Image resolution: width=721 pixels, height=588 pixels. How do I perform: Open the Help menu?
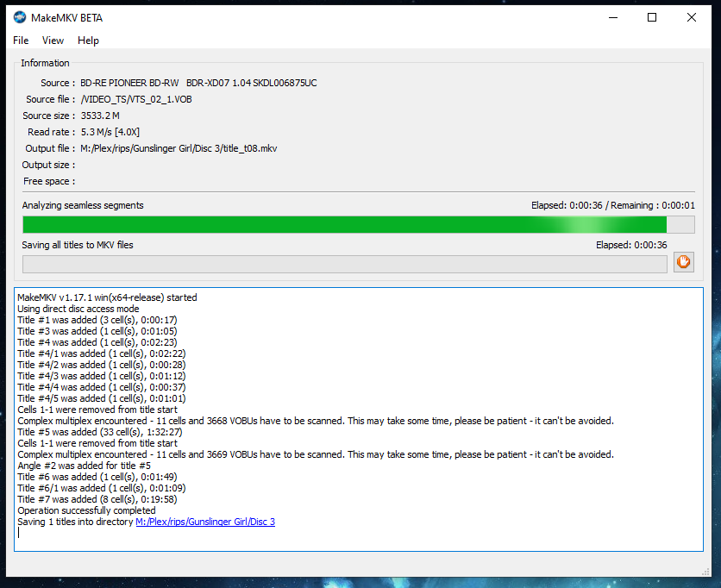(87, 40)
